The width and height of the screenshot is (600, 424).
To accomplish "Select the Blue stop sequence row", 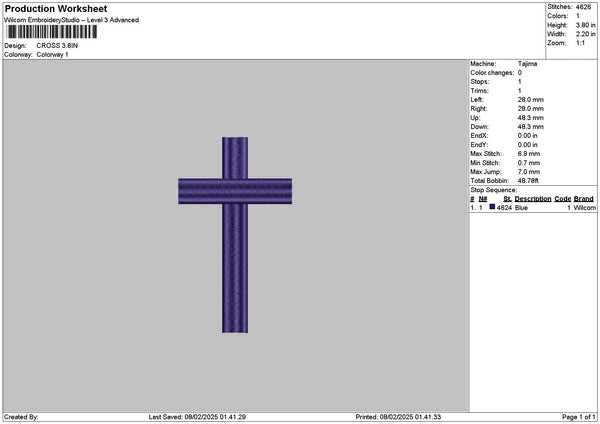I will (x=531, y=207).
